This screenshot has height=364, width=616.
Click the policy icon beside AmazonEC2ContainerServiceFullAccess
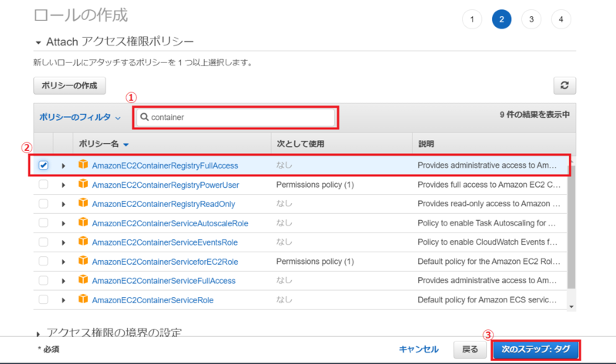click(83, 279)
